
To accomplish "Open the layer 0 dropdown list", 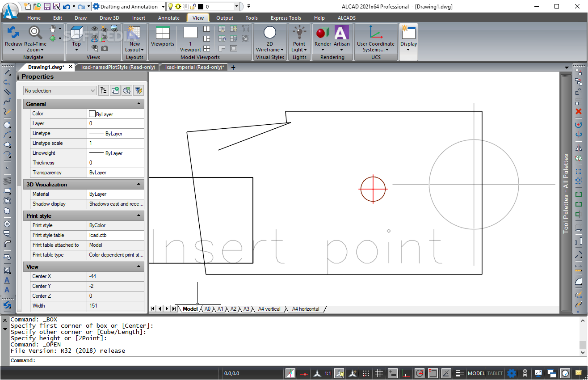I will click(236, 7).
